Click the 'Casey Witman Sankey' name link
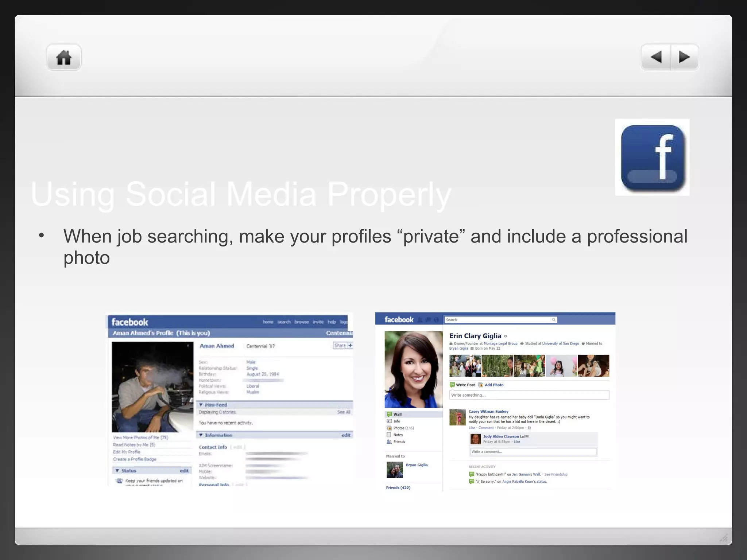The height and width of the screenshot is (560, 747). [488, 412]
